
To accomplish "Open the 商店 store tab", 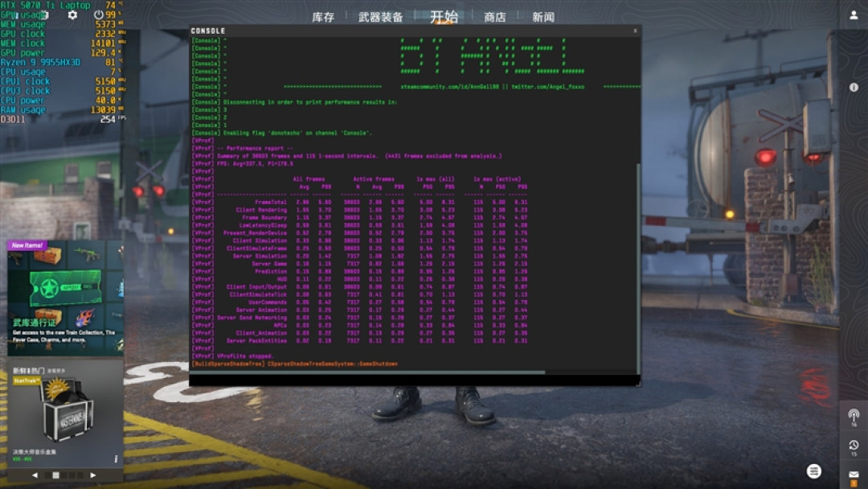I will 495,17.
